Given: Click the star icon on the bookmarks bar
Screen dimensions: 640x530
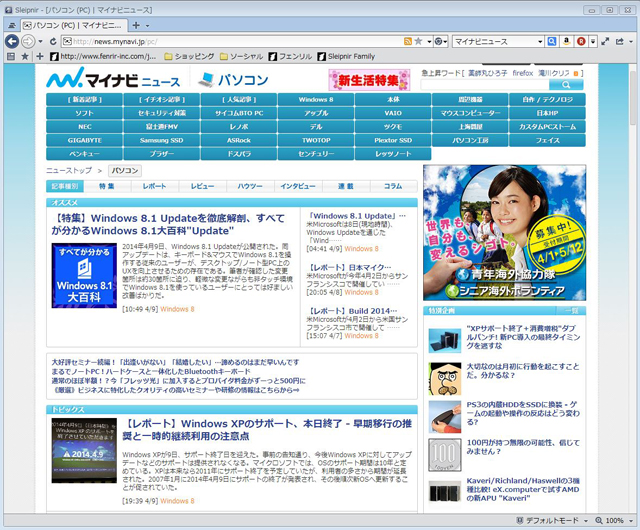Looking at the screenshot, I should point(24,56).
